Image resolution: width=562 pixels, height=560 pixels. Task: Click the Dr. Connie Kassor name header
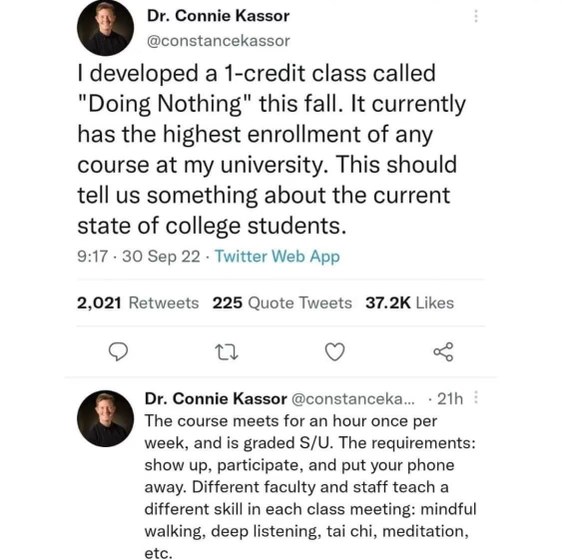click(218, 16)
